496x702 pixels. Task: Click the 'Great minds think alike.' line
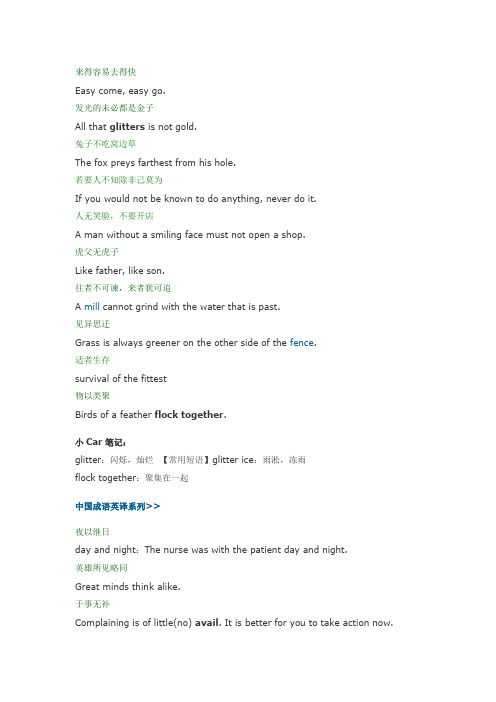tap(128, 586)
